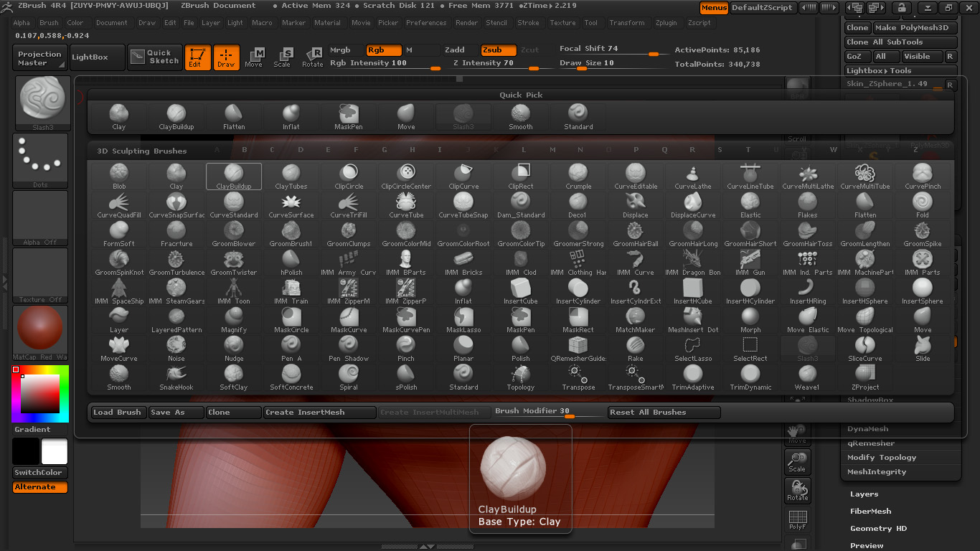Select the TrimDynamic brush
980x551 pixels.
(750, 377)
